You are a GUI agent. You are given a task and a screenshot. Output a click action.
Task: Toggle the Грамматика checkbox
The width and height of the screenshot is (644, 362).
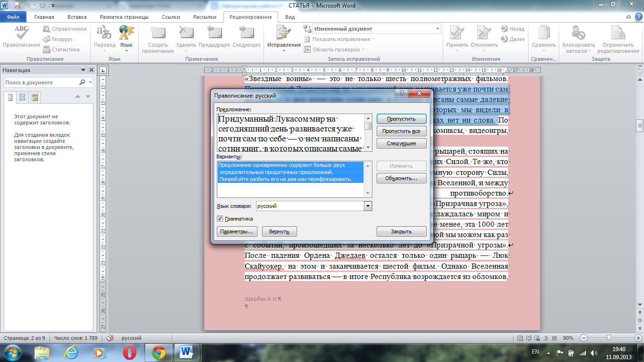point(220,219)
